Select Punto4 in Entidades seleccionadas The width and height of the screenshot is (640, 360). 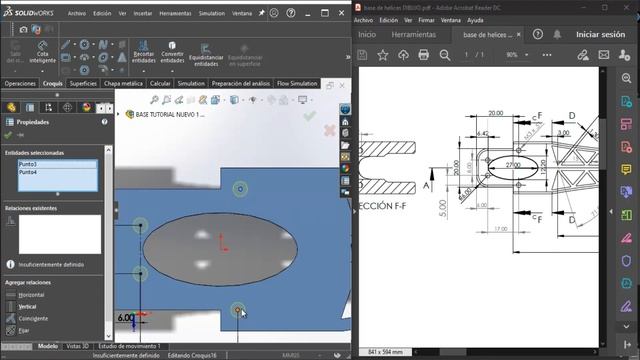[58, 172]
